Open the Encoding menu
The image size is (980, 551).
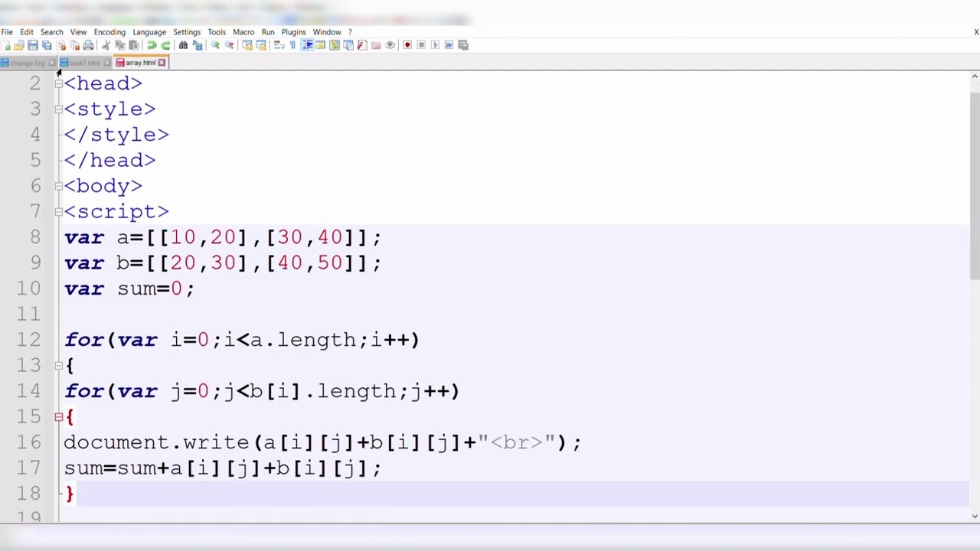pyautogui.click(x=109, y=32)
